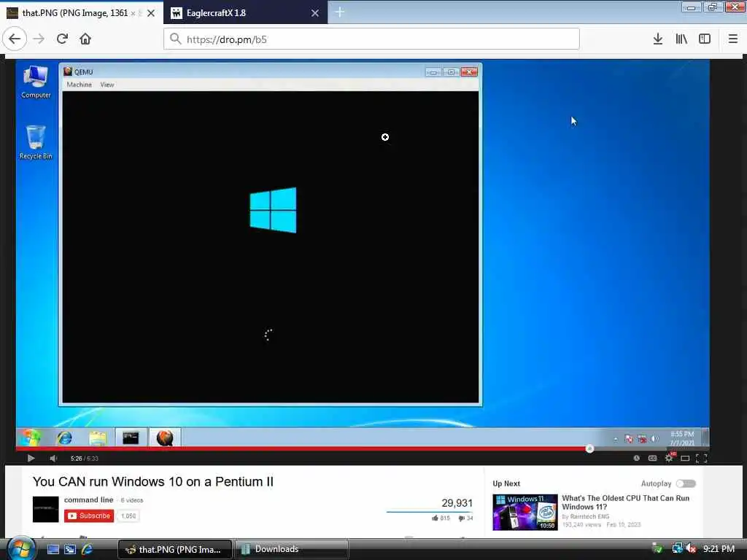Open File Explorer in Windows 7 taskbar
Viewport: 747px width, 560px height.
click(x=98, y=437)
